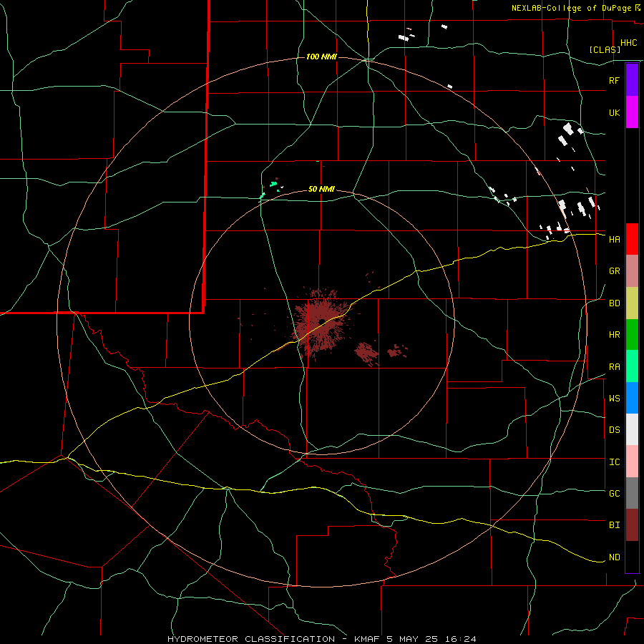Click the WS legend label
The height and width of the screenshot is (644, 644).
(614, 399)
